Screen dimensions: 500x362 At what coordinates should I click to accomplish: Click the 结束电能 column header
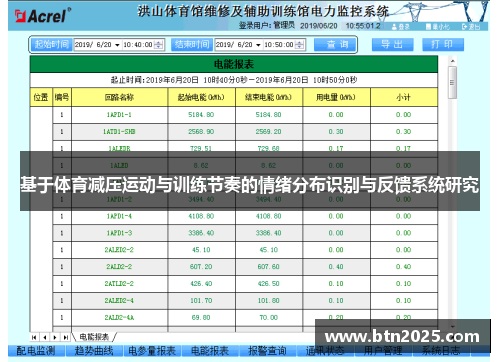pyautogui.click(x=269, y=97)
